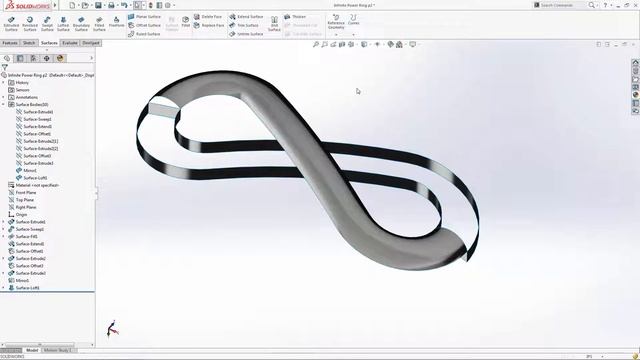
Task: Click the Undo icon
Action: [x=124, y=5]
